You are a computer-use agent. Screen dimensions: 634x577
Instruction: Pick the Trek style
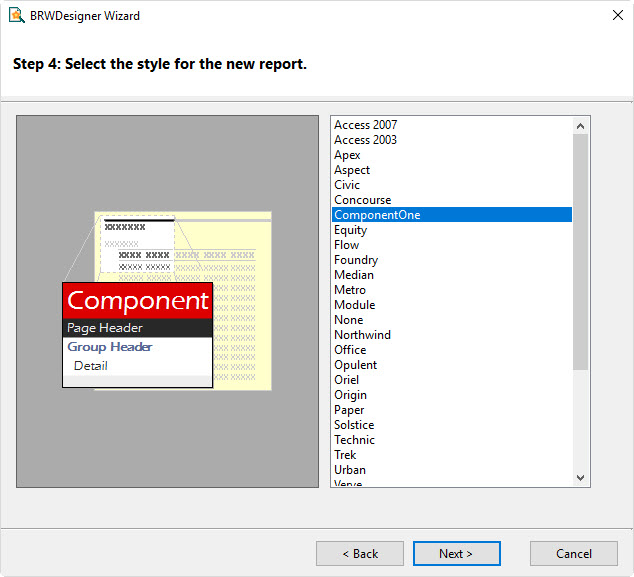point(452,454)
